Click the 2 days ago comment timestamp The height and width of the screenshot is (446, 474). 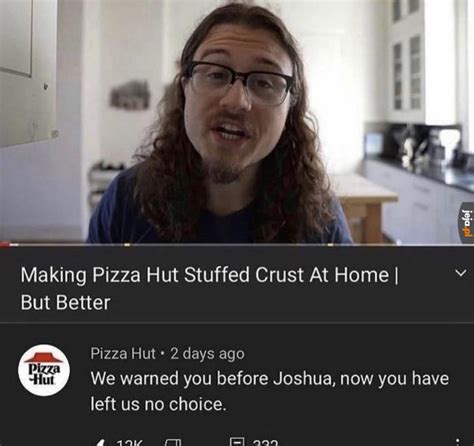tap(207, 353)
